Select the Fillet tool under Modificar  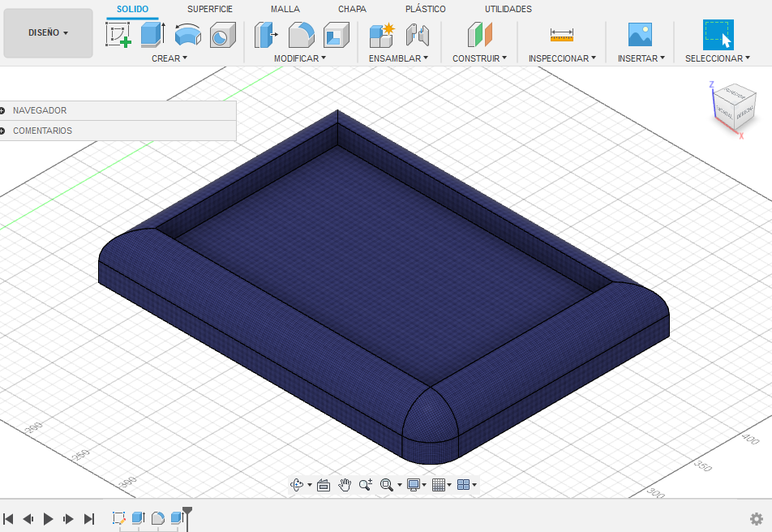coord(299,36)
